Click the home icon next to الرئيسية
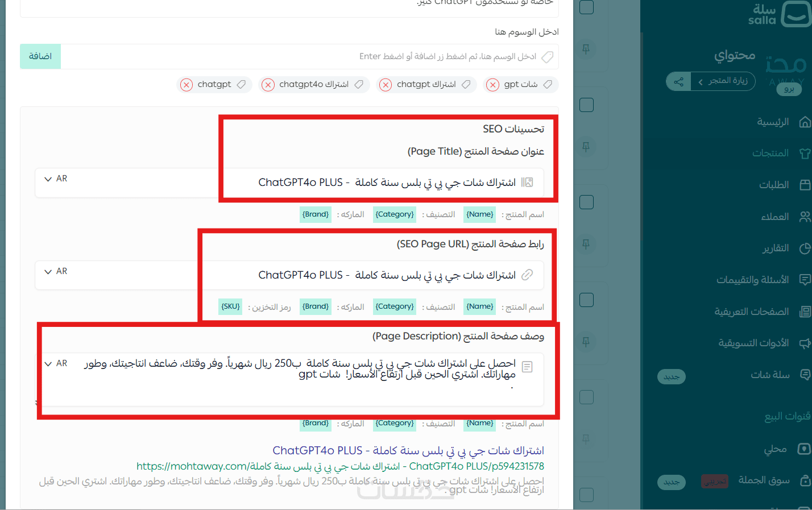The image size is (812, 510). click(x=805, y=122)
